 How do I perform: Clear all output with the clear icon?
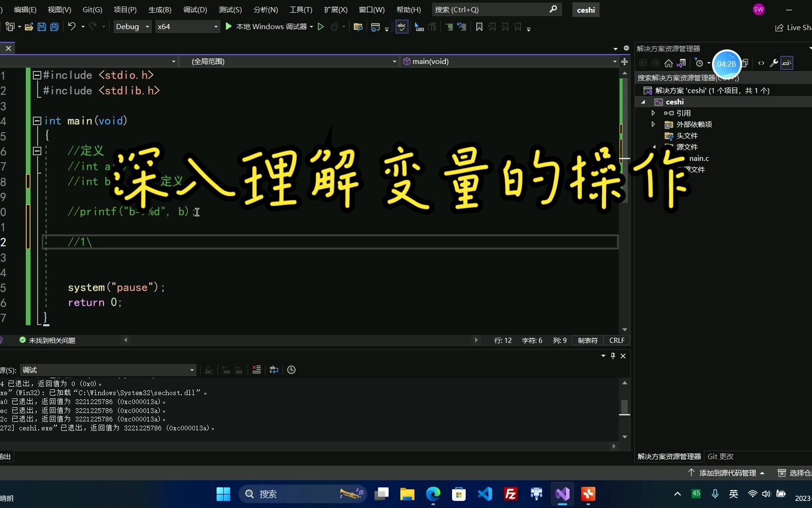[x=256, y=370]
